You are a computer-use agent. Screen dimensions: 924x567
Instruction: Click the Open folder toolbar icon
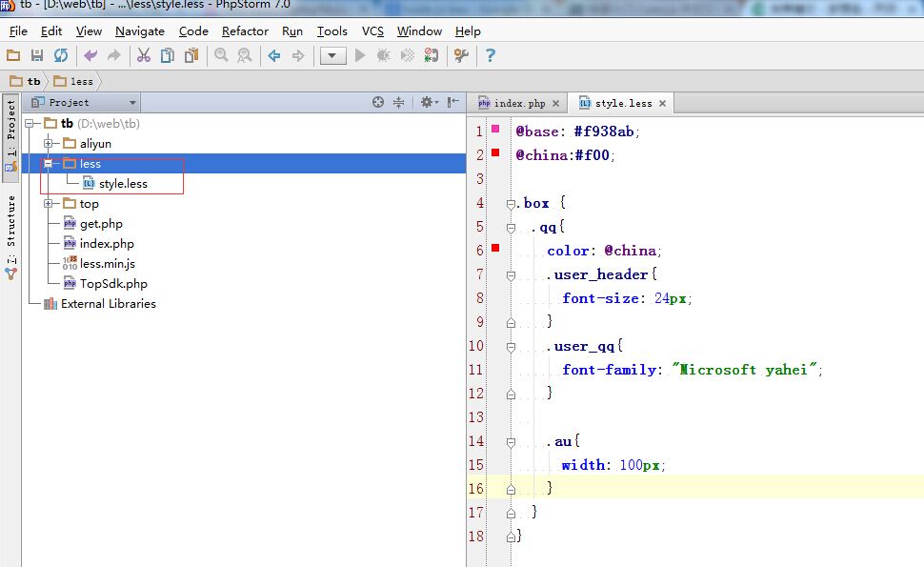(x=13, y=55)
